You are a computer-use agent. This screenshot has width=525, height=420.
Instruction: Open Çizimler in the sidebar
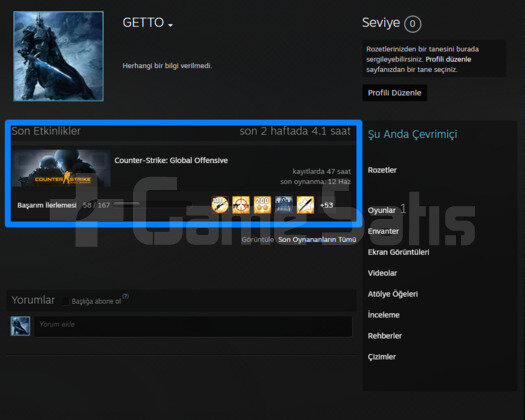click(382, 357)
